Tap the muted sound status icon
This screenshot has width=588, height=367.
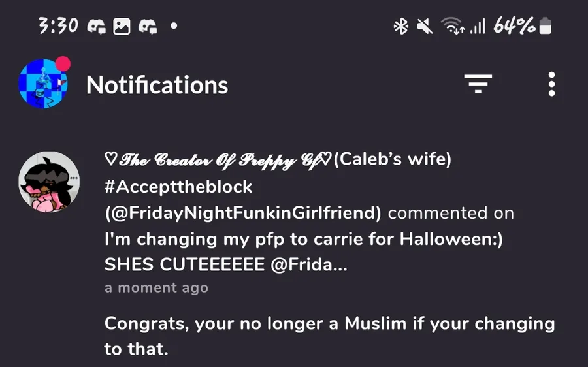click(425, 26)
